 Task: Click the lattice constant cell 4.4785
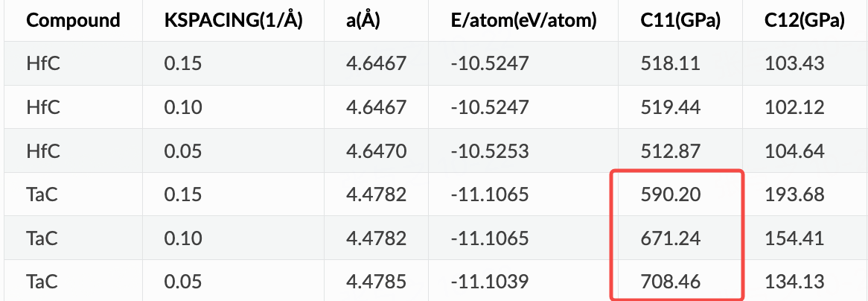point(377,282)
